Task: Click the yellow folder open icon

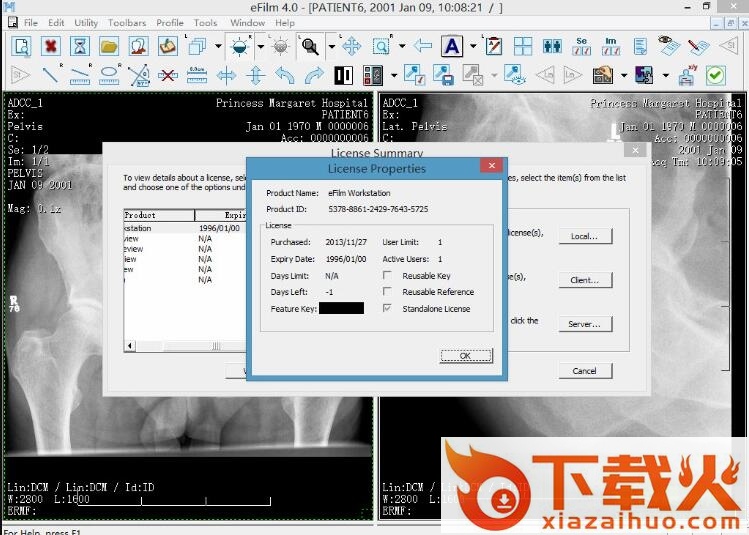Action: pyautogui.click(x=109, y=46)
